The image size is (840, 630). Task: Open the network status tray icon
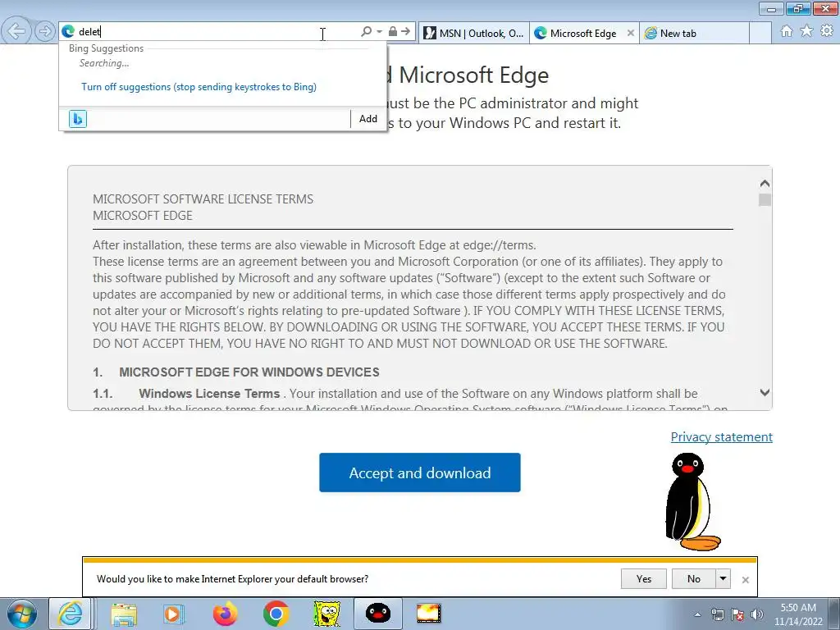[x=717, y=614]
